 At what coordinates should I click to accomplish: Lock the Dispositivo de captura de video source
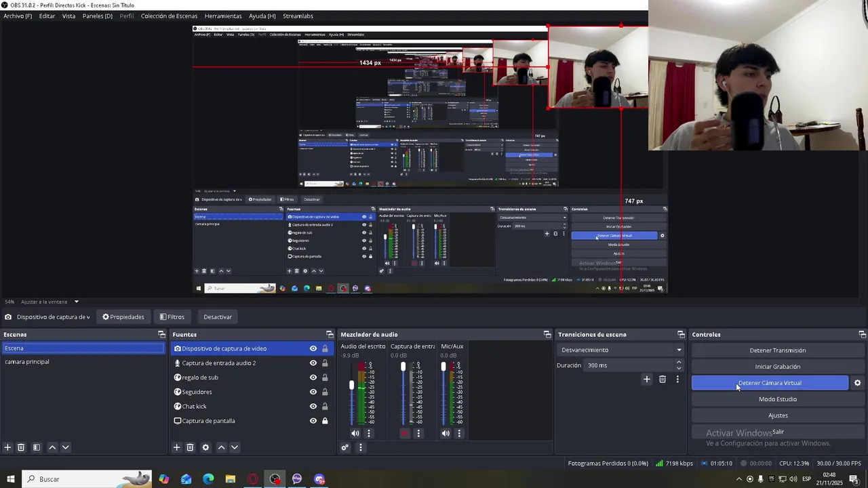point(325,348)
